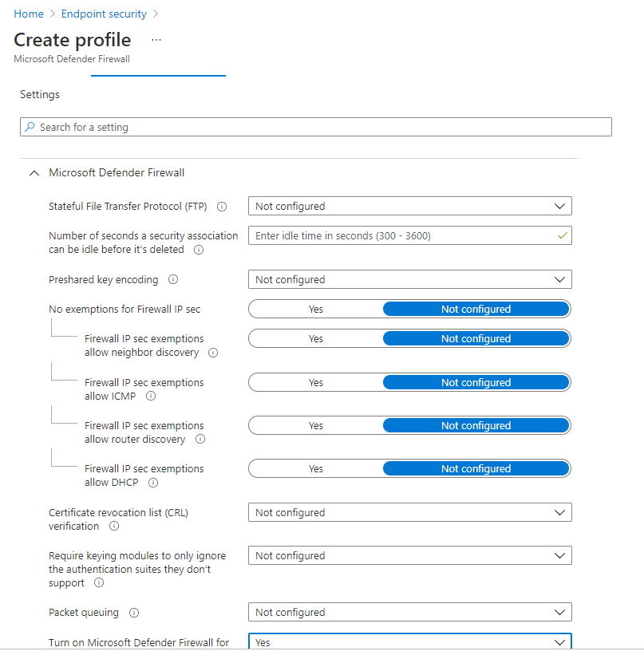Open info tooltip for Preshared key encoding
This screenshot has height=659, width=644.
point(172,279)
